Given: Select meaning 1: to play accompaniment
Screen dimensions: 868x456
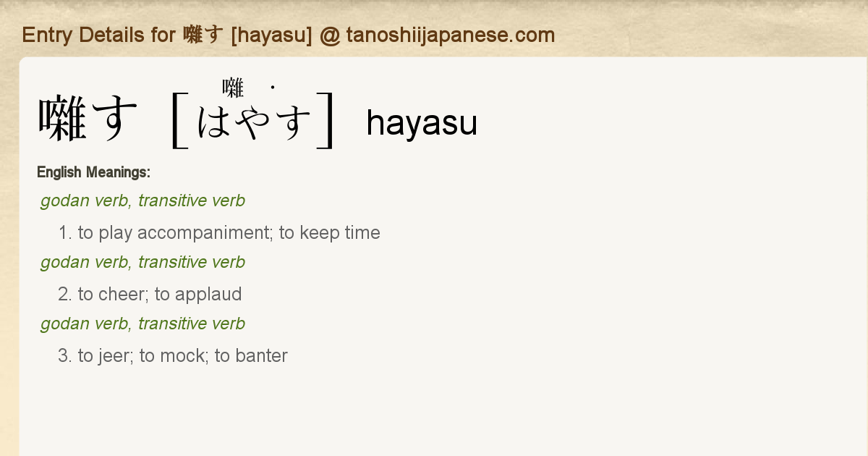Looking at the screenshot, I should coord(219,232).
